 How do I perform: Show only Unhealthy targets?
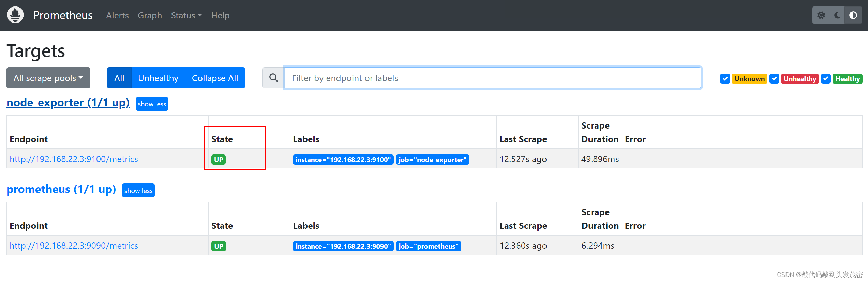[x=158, y=78]
